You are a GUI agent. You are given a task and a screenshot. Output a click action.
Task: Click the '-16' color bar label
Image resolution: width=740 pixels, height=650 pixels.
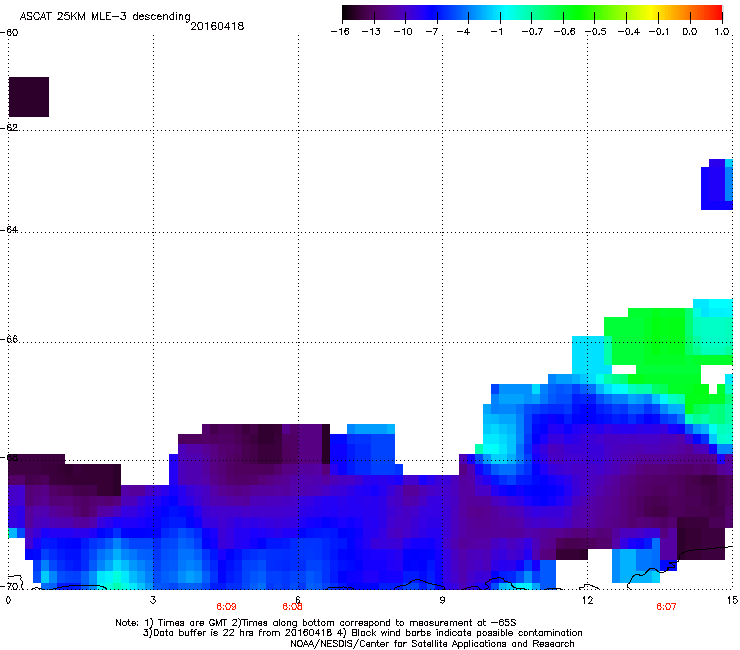pos(340,32)
